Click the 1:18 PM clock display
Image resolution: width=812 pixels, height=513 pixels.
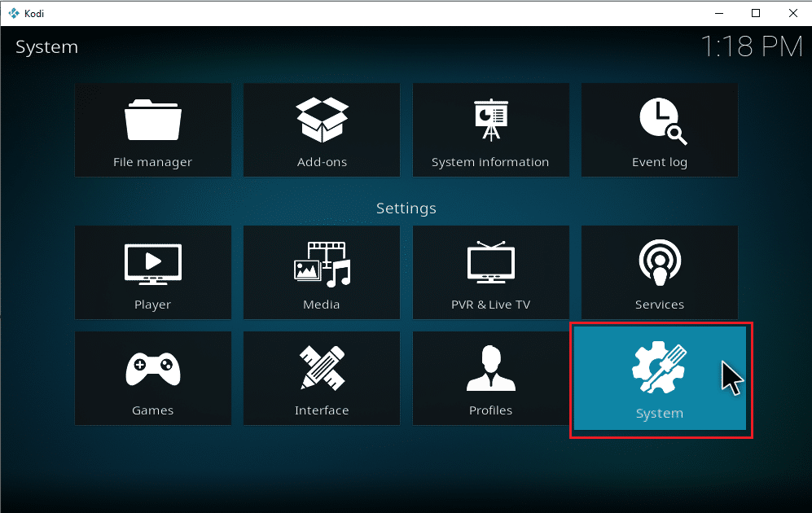752,47
